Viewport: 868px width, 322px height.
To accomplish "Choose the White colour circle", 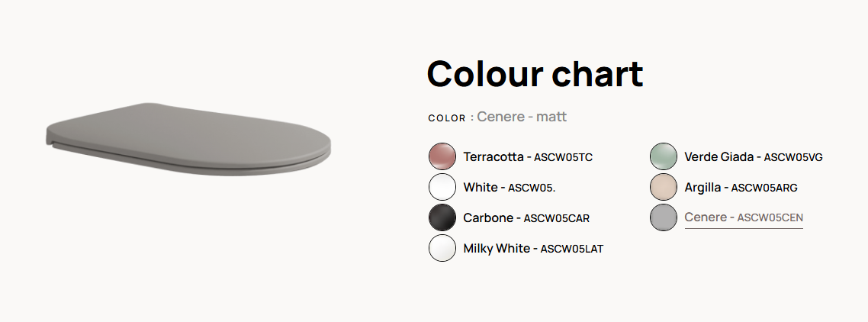I will [442, 187].
